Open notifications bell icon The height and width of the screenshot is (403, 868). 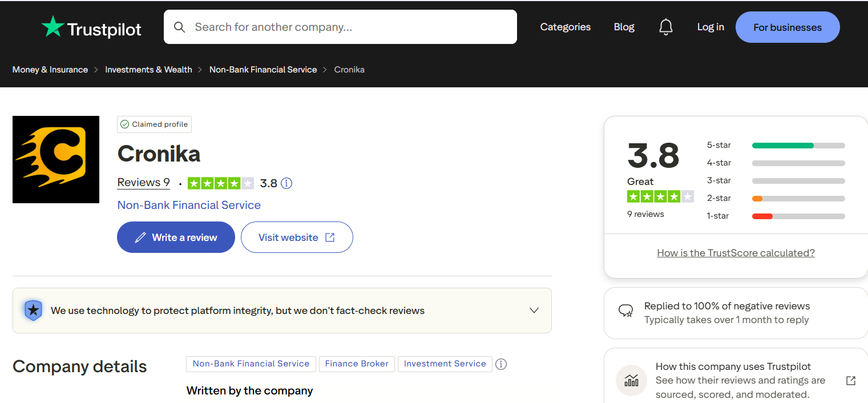click(x=665, y=27)
